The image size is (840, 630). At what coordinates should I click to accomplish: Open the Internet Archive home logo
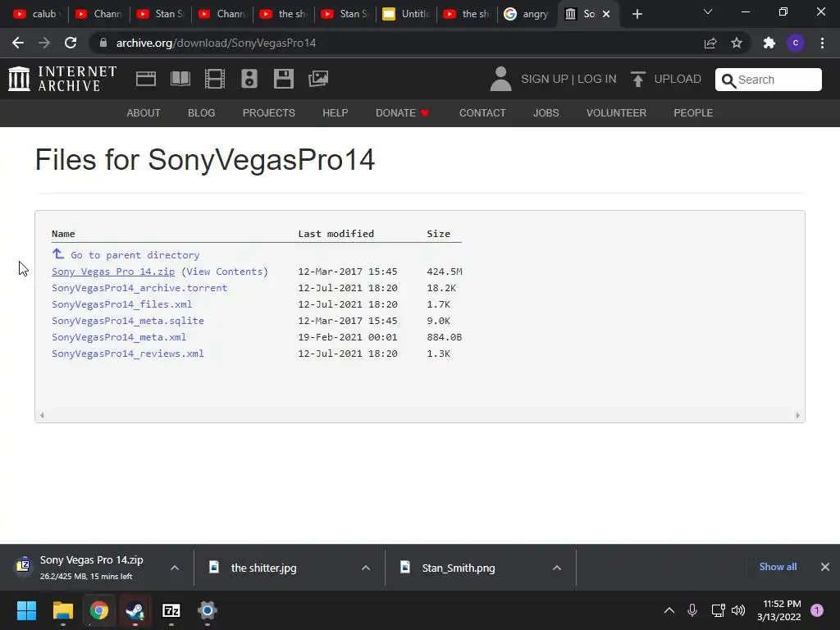pyautogui.click(x=62, y=79)
